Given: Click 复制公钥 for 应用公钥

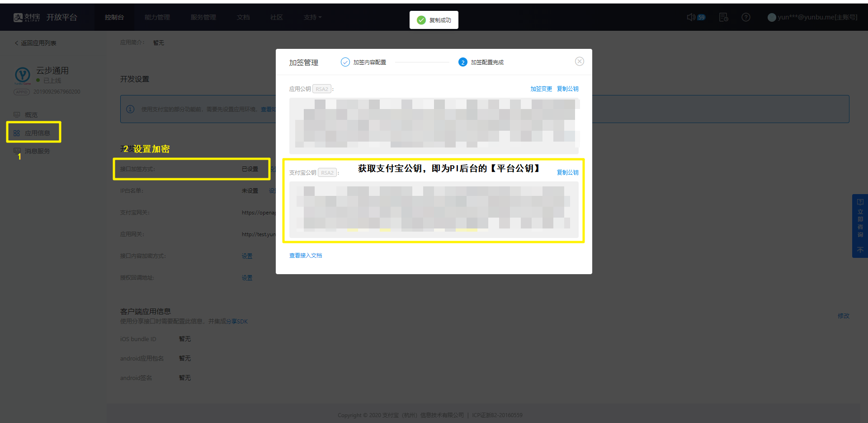Looking at the screenshot, I should [567, 89].
